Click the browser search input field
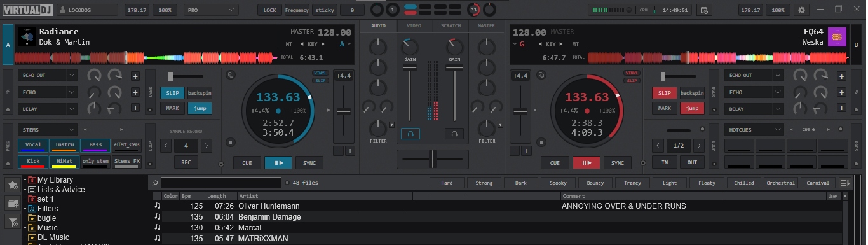868x245 pixels. [221, 183]
